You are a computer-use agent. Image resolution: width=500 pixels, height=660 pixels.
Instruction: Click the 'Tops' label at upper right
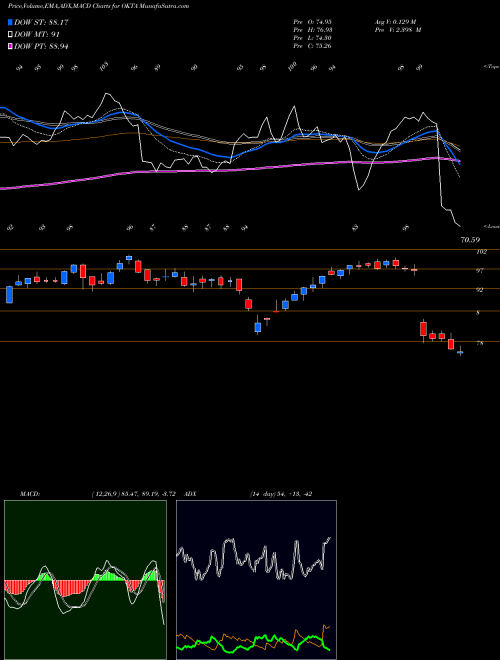click(x=491, y=67)
